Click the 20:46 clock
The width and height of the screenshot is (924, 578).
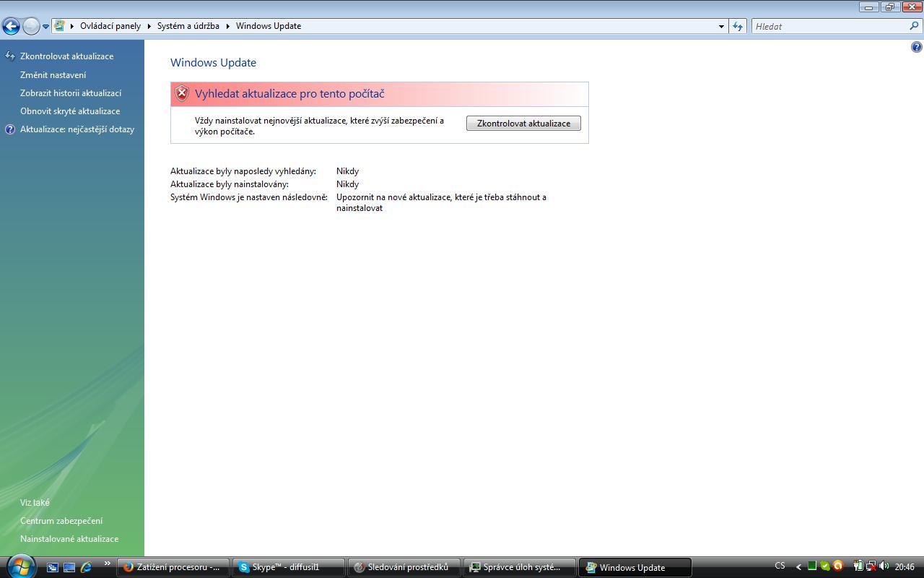pyautogui.click(x=905, y=567)
